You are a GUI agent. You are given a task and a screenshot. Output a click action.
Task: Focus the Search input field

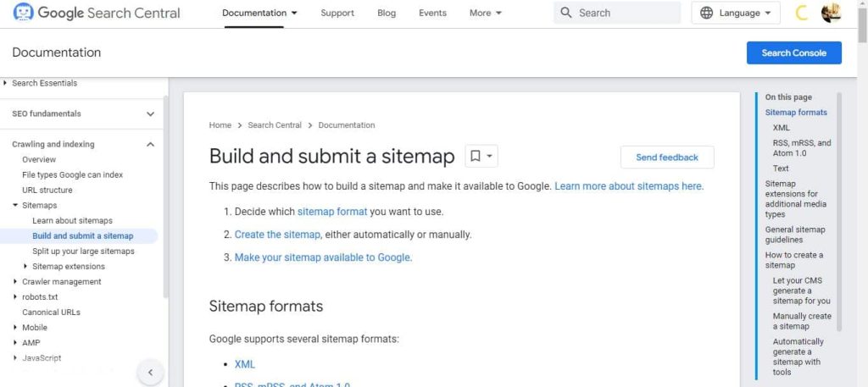pyautogui.click(x=617, y=13)
